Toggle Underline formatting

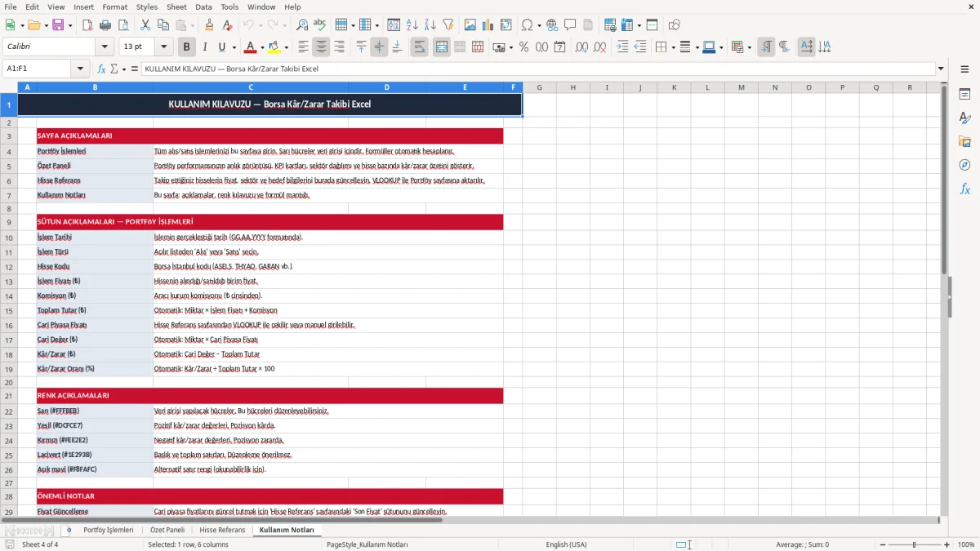[222, 47]
